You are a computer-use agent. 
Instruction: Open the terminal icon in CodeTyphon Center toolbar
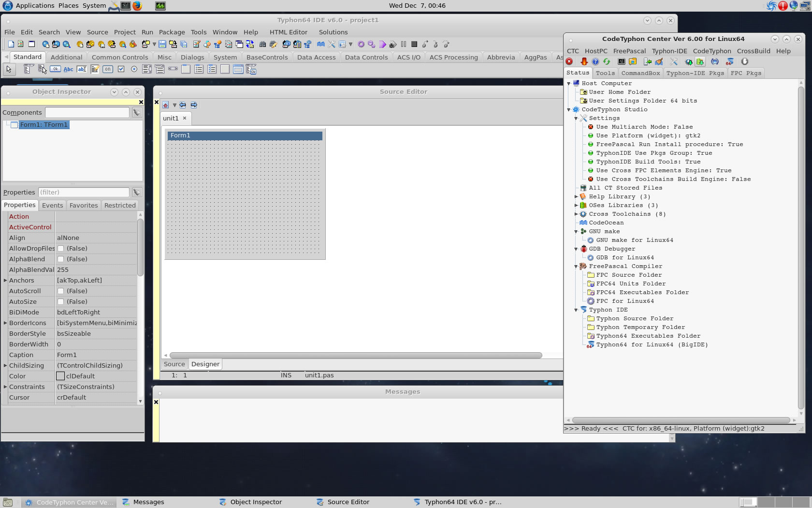pos(622,61)
